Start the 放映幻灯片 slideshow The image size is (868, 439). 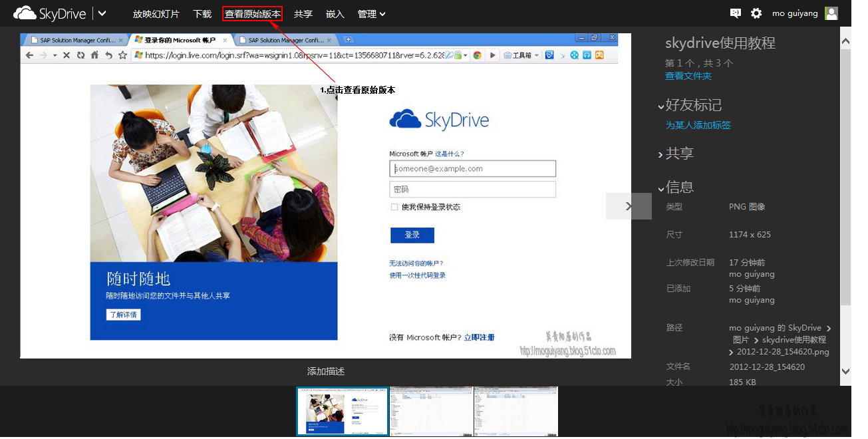coord(156,14)
